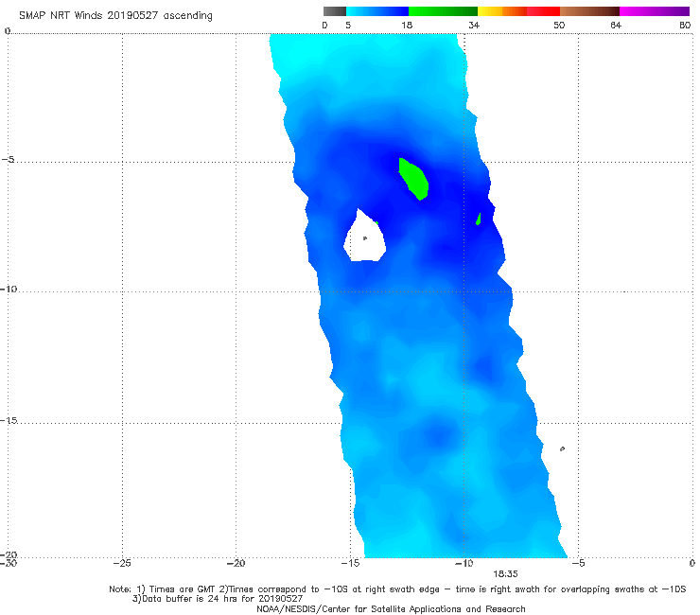Click the latitude axis label '-15'

[9, 420]
